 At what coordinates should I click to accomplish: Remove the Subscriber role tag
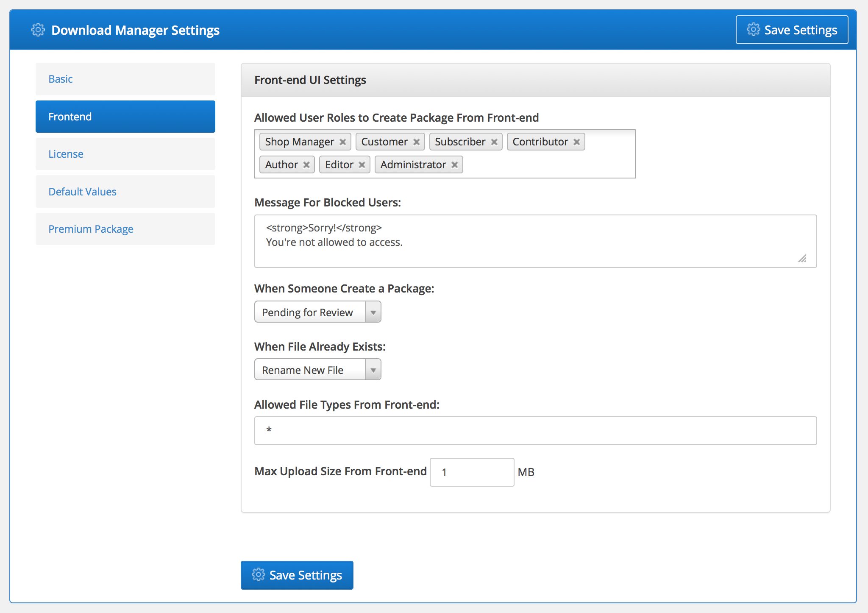click(494, 142)
